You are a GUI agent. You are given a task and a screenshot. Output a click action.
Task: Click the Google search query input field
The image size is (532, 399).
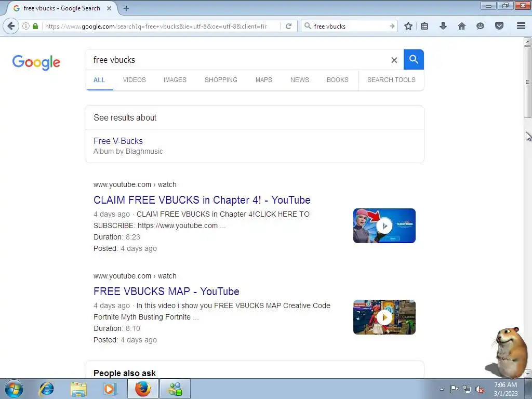tap(237, 60)
